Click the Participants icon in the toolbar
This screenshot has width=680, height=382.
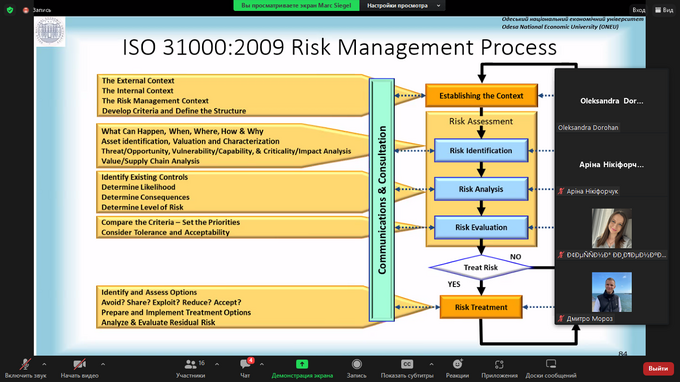(x=190, y=365)
